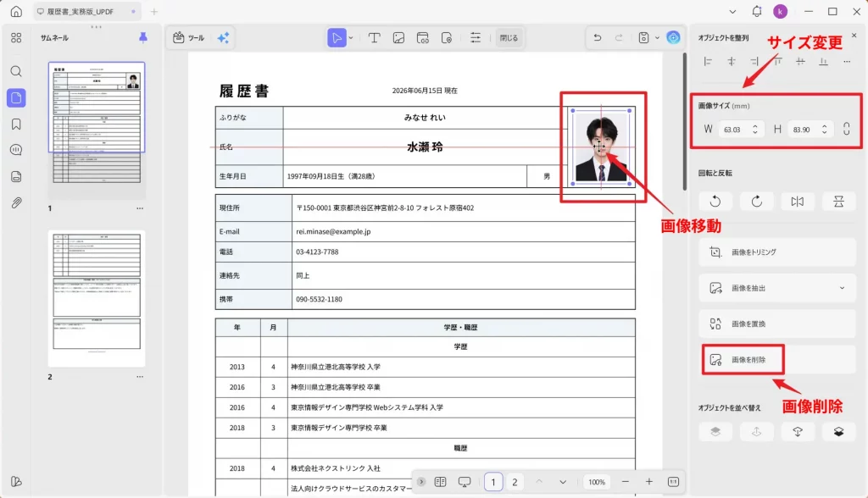The height and width of the screenshot is (498, 868).
Task: Click the save icon in the toolbar
Action: (x=643, y=37)
